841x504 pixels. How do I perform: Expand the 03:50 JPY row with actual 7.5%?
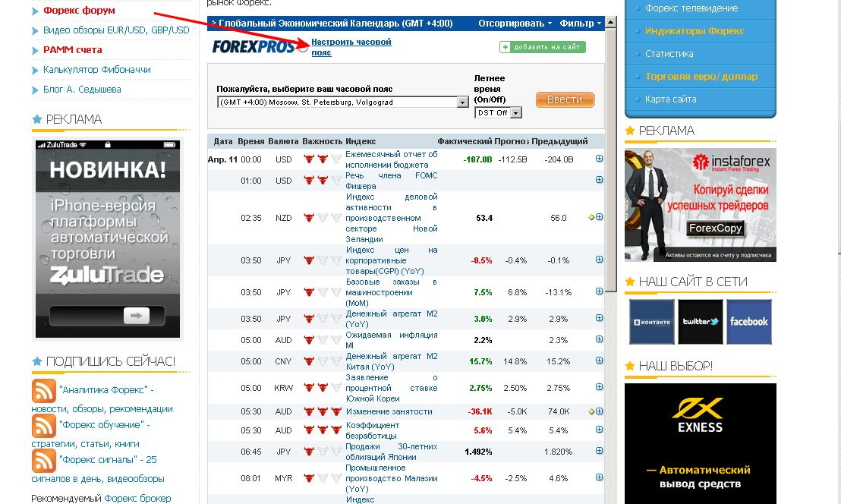coord(599,291)
